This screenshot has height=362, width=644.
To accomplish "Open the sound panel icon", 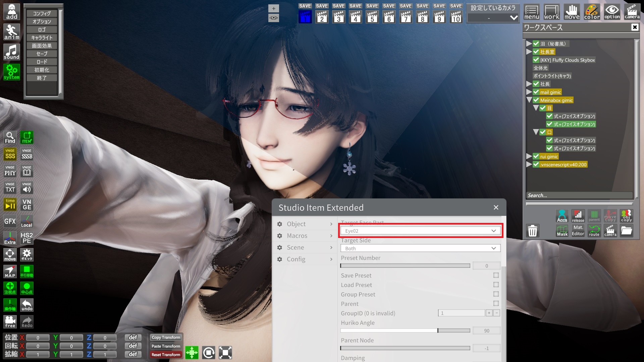I will (12, 52).
